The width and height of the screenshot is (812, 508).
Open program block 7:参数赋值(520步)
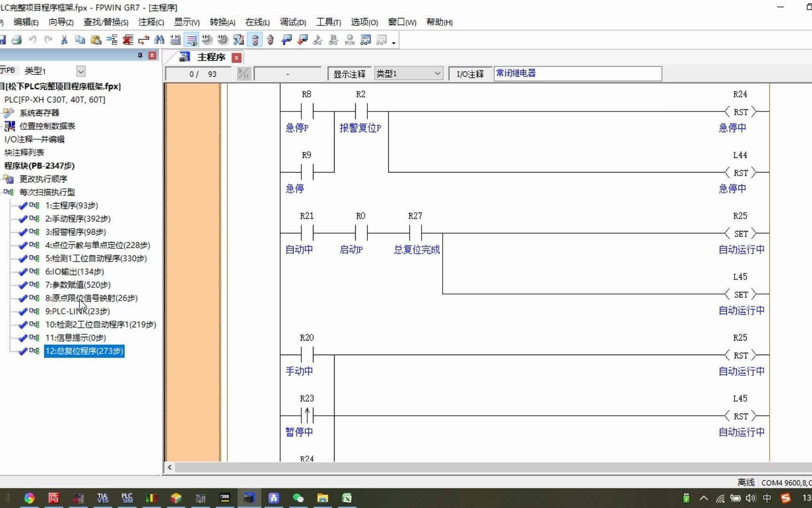(78, 285)
